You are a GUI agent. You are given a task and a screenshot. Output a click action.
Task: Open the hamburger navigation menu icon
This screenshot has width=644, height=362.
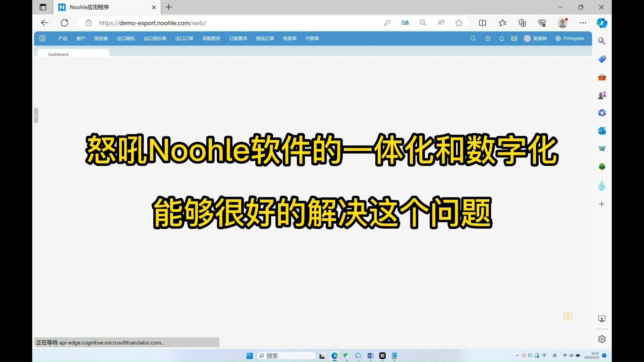point(42,39)
